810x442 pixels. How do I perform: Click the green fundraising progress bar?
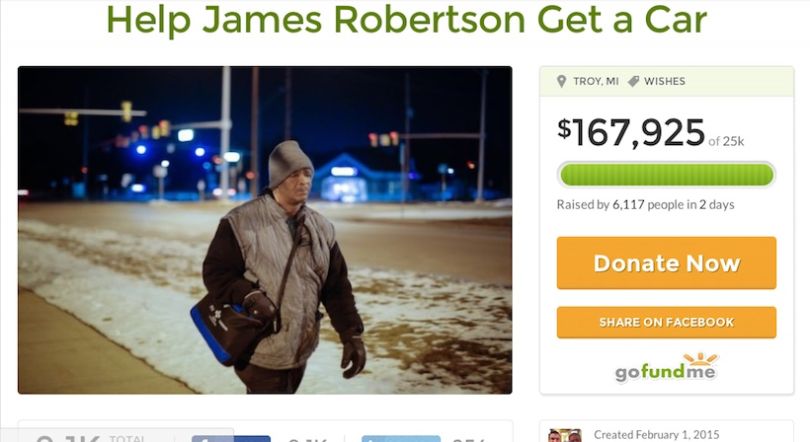[666, 175]
